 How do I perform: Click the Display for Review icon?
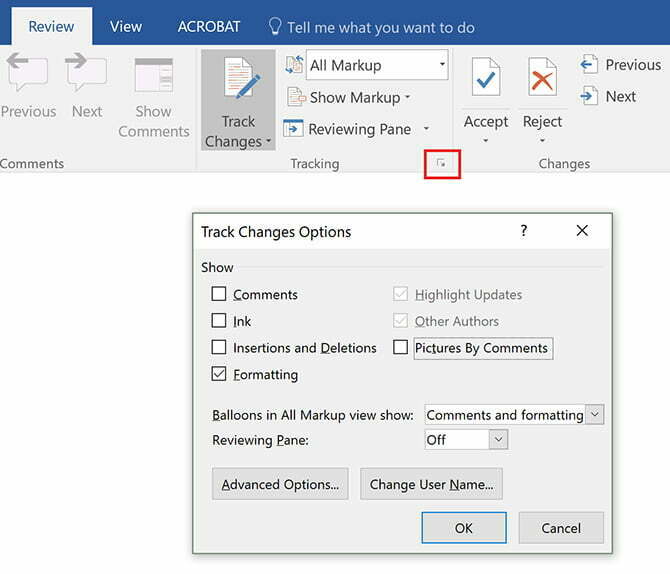(x=294, y=65)
